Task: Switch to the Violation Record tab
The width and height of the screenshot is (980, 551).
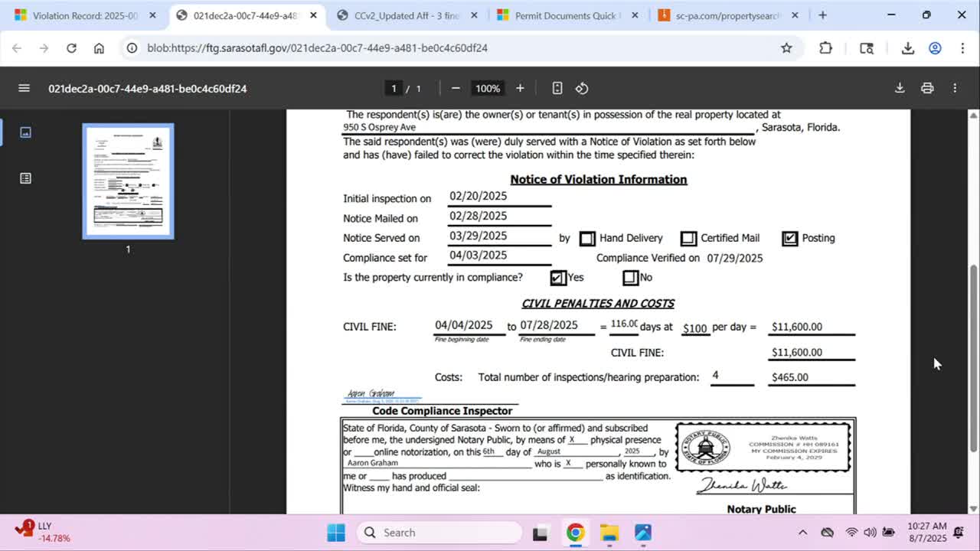Action: (84, 15)
